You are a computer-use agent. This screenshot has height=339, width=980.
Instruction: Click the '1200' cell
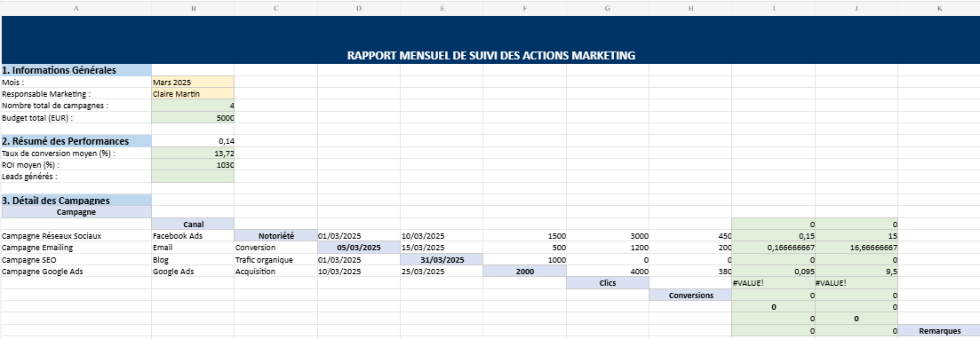(608, 248)
